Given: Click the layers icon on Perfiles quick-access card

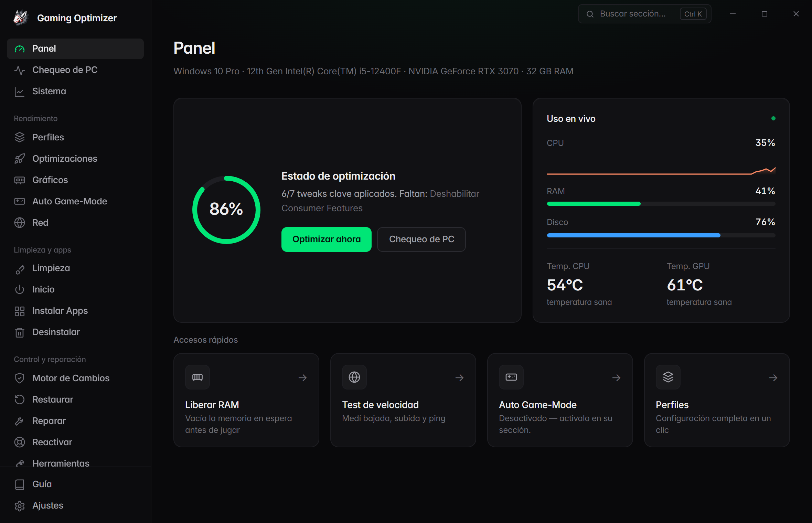Looking at the screenshot, I should pyautogui.click(x=668, y=377).
